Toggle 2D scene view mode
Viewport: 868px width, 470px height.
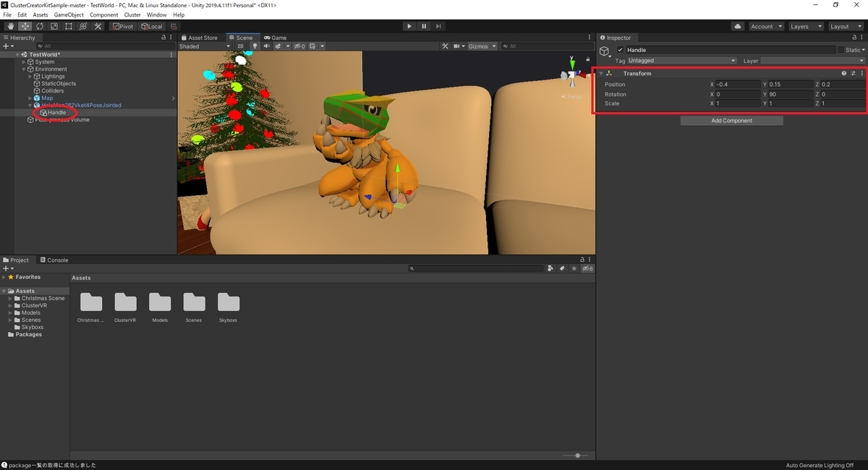click(x=240, y=46)
